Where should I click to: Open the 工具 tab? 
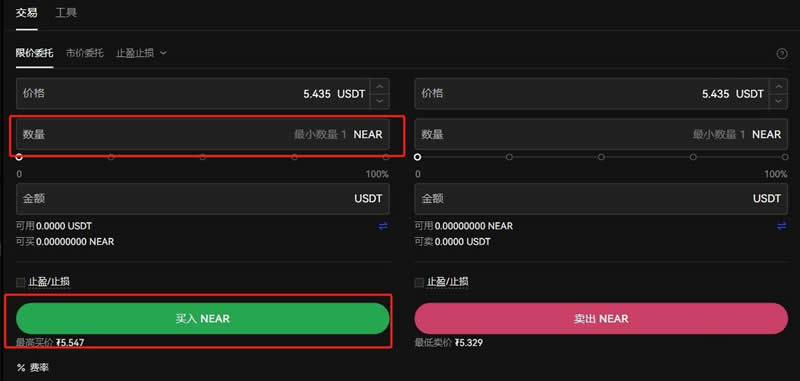click(66, 13)
